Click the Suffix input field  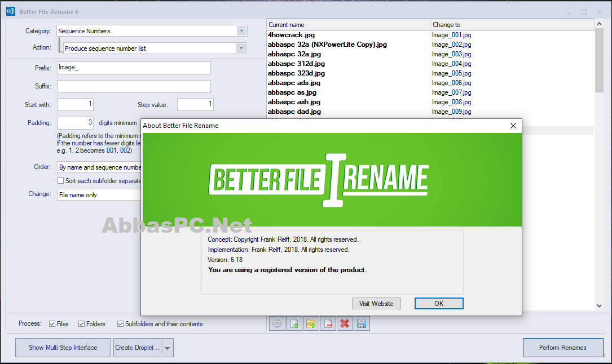tap(134, 86)
